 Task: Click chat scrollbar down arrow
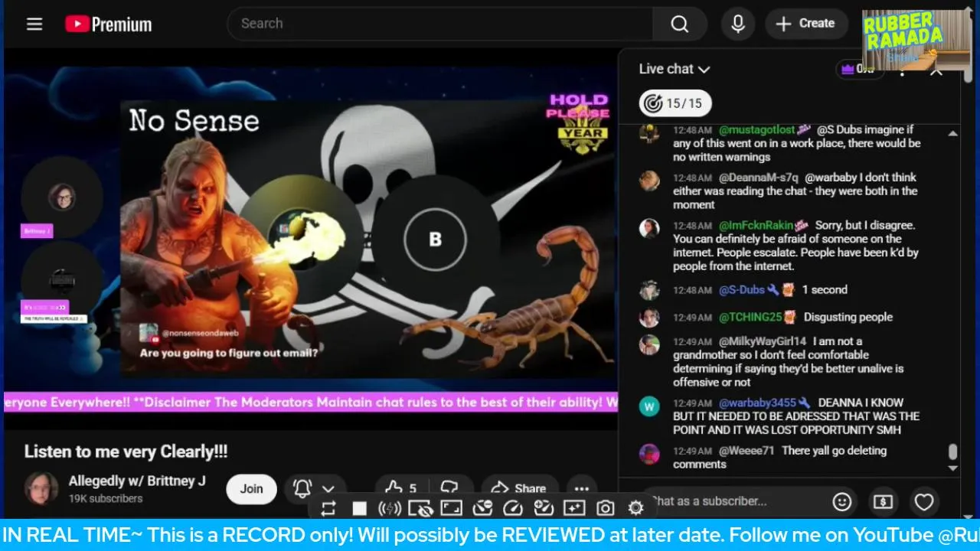(x=952, y=468)
